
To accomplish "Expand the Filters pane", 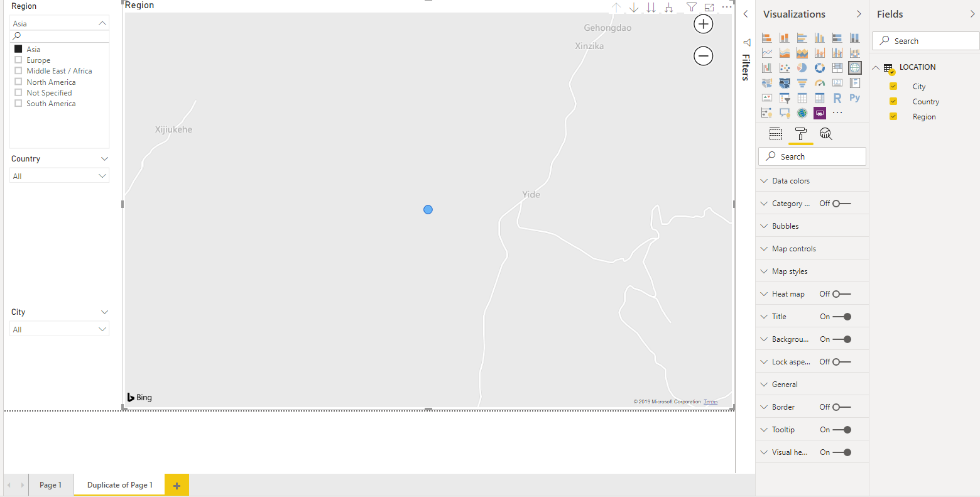I will coord(746,14).
